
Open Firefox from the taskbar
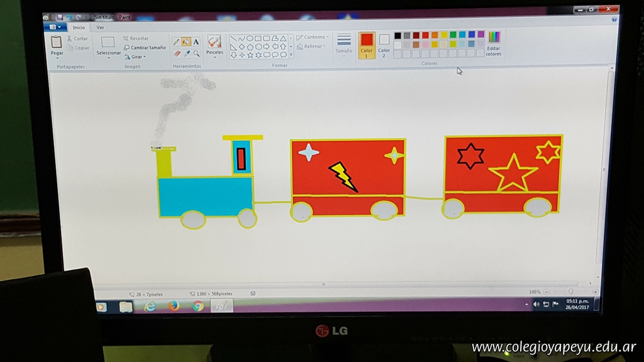(x=174, y=306)
